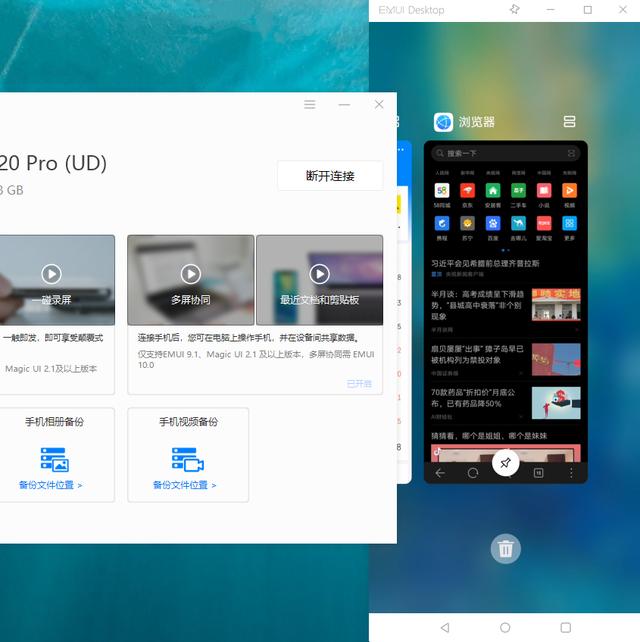Maximize the EMUI Desktop window
The height and width of the screenshot is (642, 640).
click(588, 9)
